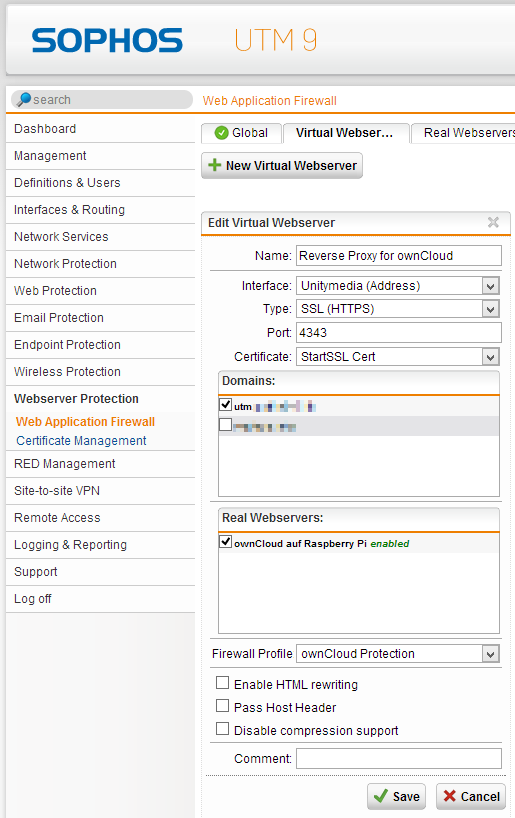515x818 pixels.
Task: Click the green plus icon for New Virtual Webserver
Action: [214, 165]
